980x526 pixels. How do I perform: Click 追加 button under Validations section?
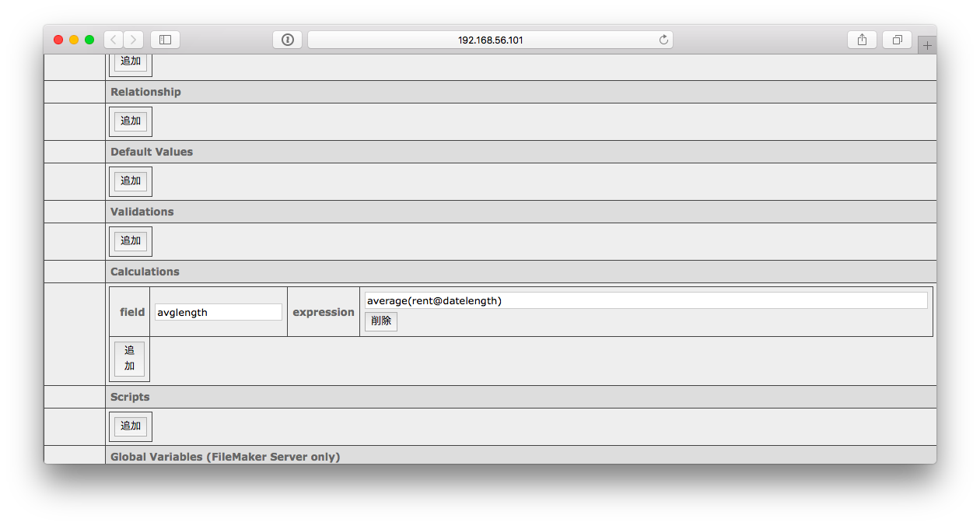[x=131, y=241]
